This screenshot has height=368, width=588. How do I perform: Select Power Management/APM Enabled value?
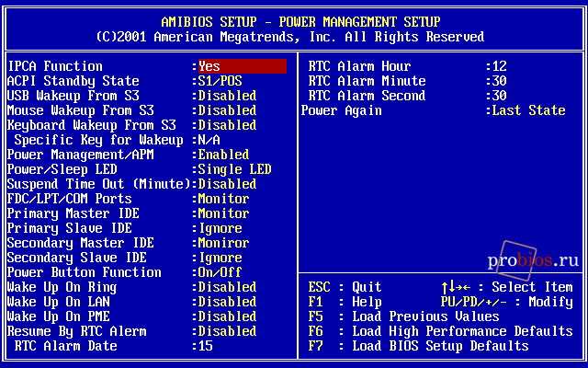coord(223,155)
